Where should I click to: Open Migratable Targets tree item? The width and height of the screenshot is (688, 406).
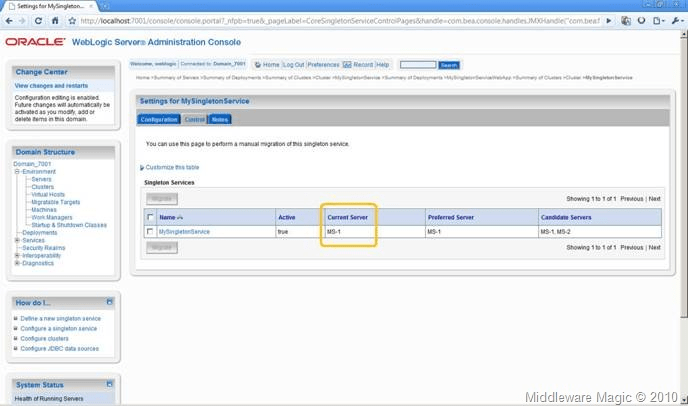(56, 202)
